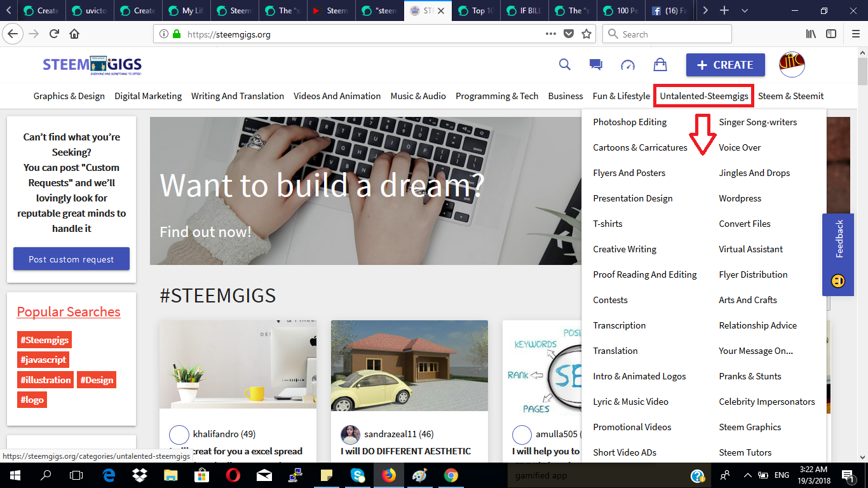This screenshot has width=868, height=488.
Task: Switch to Google Chrome in the taskbar
Action: pos(451,475)
